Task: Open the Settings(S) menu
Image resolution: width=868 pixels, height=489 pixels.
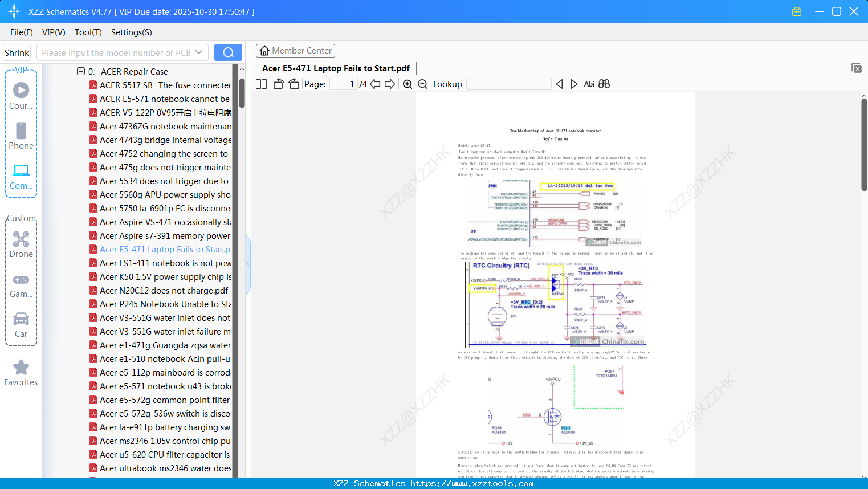Action: click(x=132, y=32)
